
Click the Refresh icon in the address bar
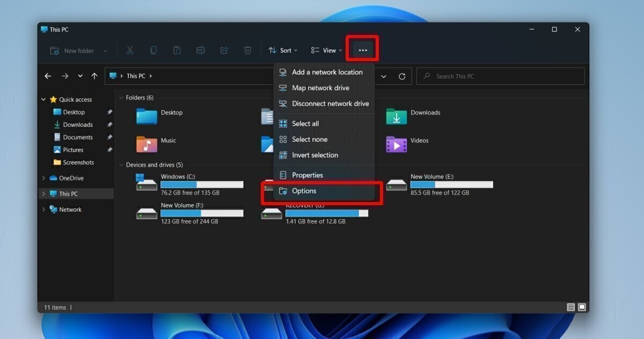click(402, 76)
